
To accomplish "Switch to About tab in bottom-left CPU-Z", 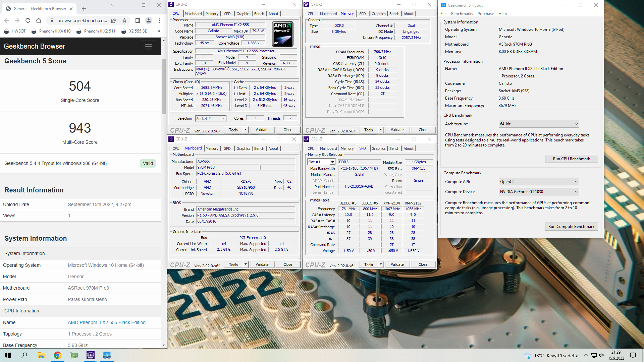I will 273,148.
